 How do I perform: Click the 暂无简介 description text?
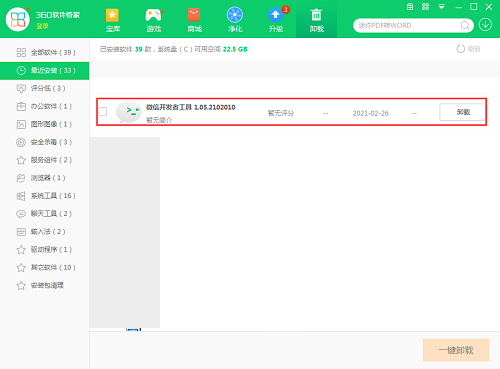tap(159, 120)
